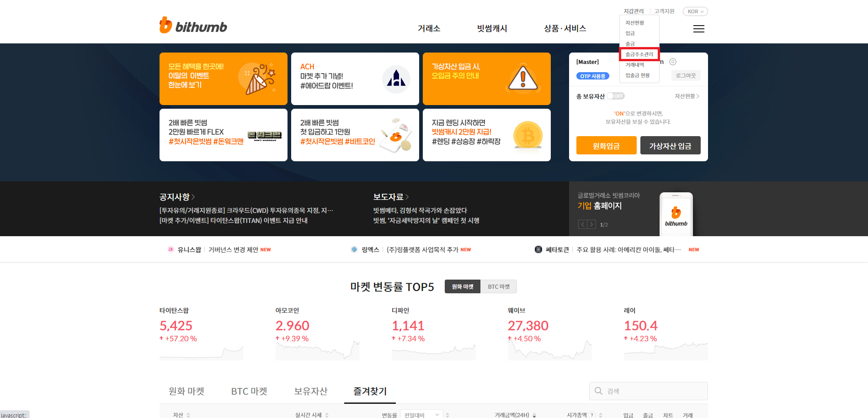The width and height of the screenshot is (868, 418).
Task: Open the 거래소 menu
Action: pyautogui.click(x=429, y=28)
